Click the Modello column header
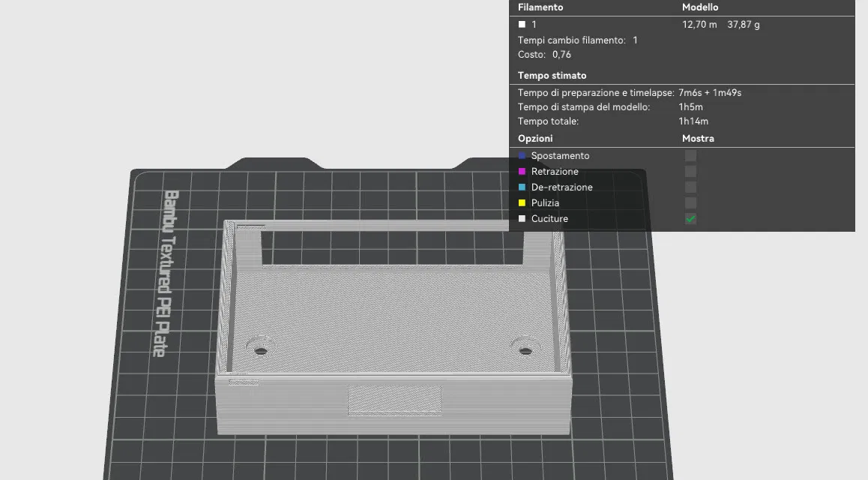The image size is (868, 480). pos(699,7)
